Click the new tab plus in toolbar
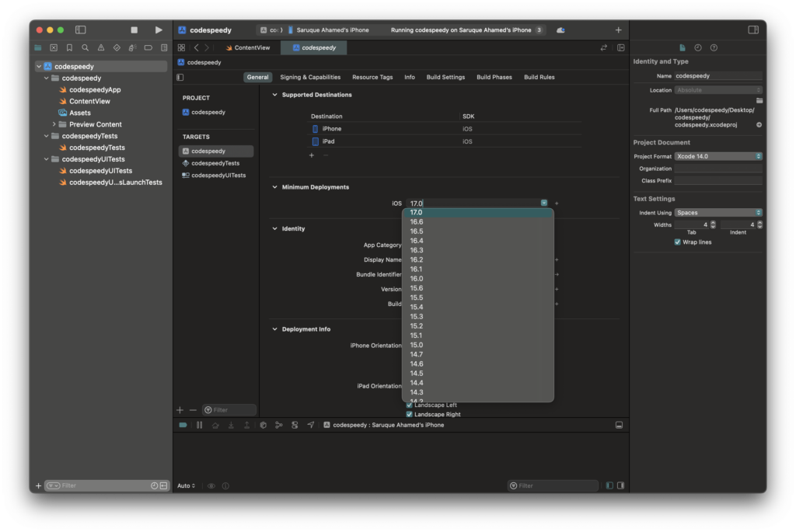 pyautogui.click(x=618, y=30)
